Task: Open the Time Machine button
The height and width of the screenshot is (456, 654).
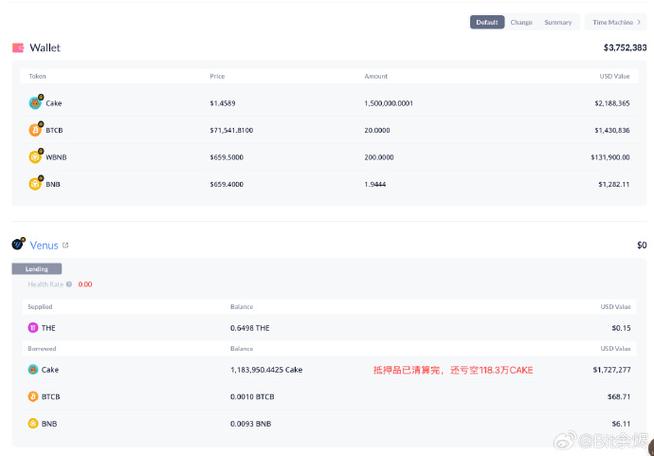Action: pos(616,22)
